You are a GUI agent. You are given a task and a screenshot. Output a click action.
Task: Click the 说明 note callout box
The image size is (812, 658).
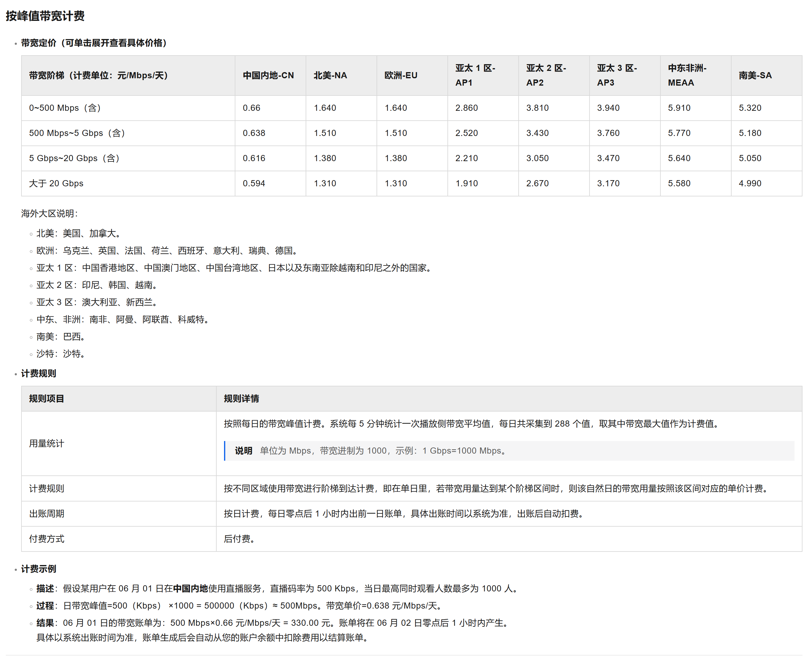click(509, 450)
